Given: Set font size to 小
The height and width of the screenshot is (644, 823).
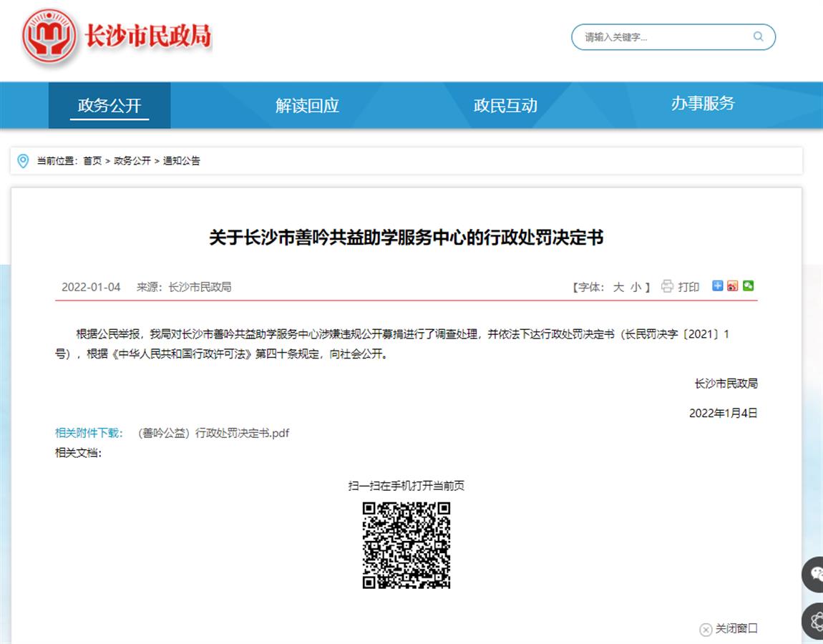Looking at the screenshot, I should [635, 287].
